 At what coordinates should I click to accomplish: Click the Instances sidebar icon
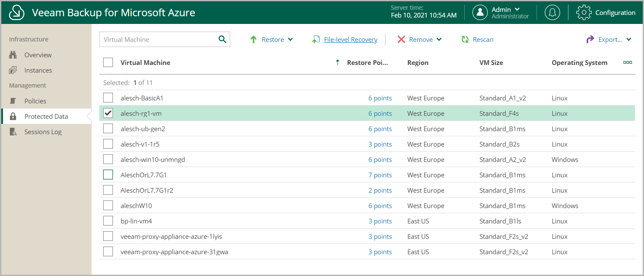coord(13,70)
